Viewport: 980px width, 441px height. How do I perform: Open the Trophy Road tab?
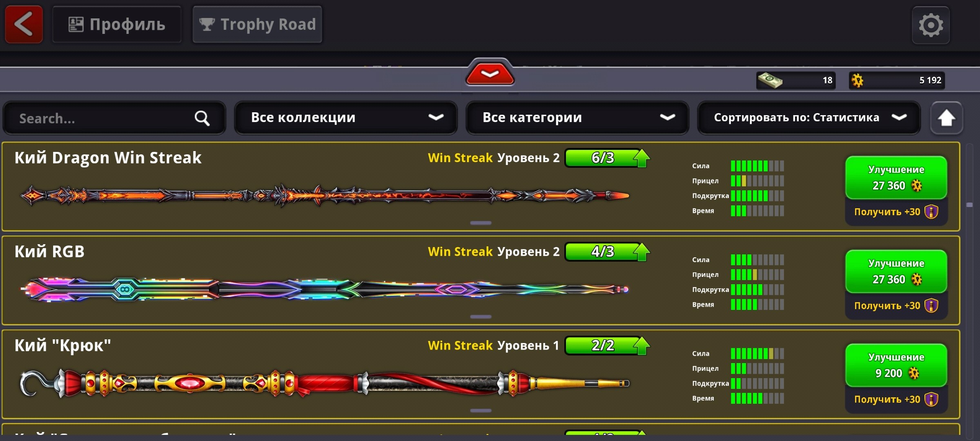pyautogui.click(x=257, y=24)
